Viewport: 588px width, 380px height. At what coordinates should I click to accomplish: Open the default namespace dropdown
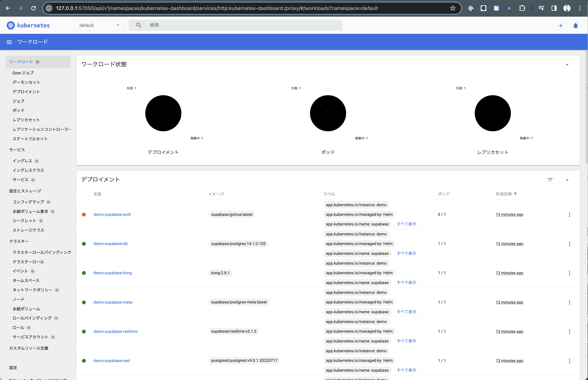point(99,25)
